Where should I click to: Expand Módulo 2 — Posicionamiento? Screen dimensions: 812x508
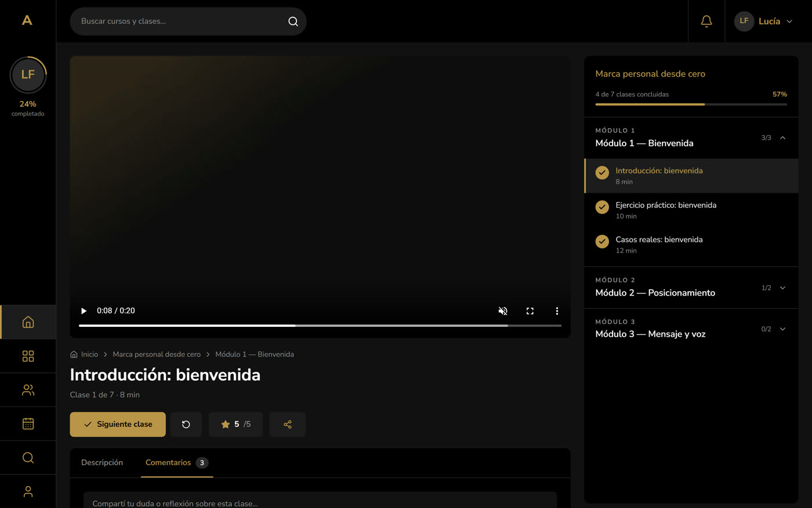coord(691,287)
